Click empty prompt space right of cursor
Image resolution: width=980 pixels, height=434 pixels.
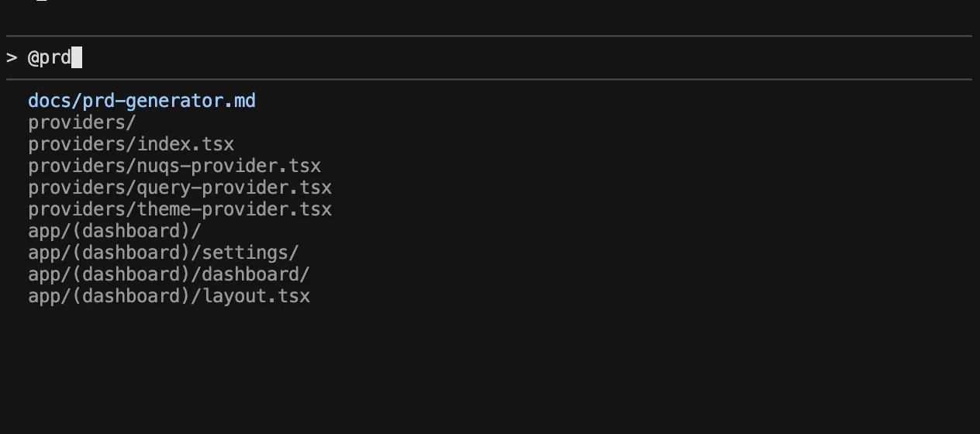coord(465,57)
